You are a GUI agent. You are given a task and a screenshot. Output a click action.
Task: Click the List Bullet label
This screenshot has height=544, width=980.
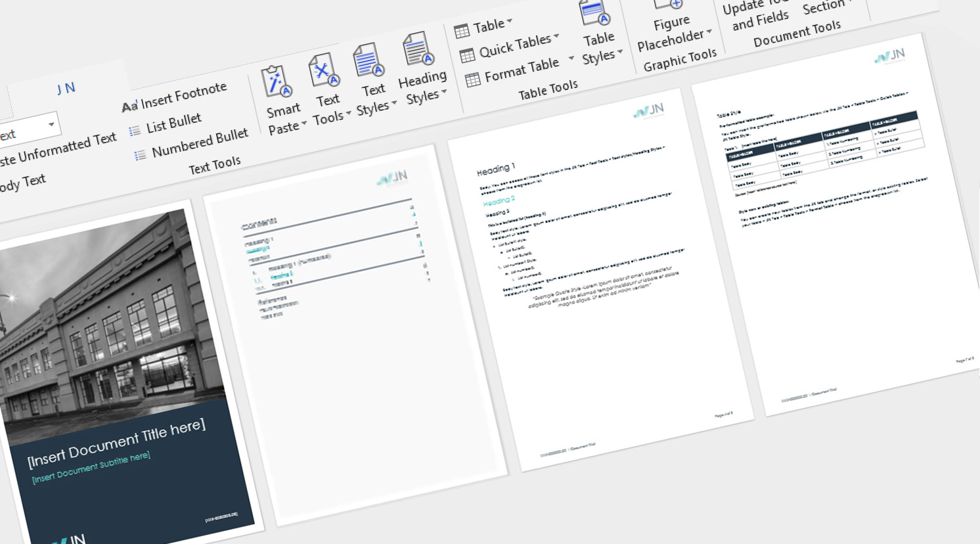(174, 123)
